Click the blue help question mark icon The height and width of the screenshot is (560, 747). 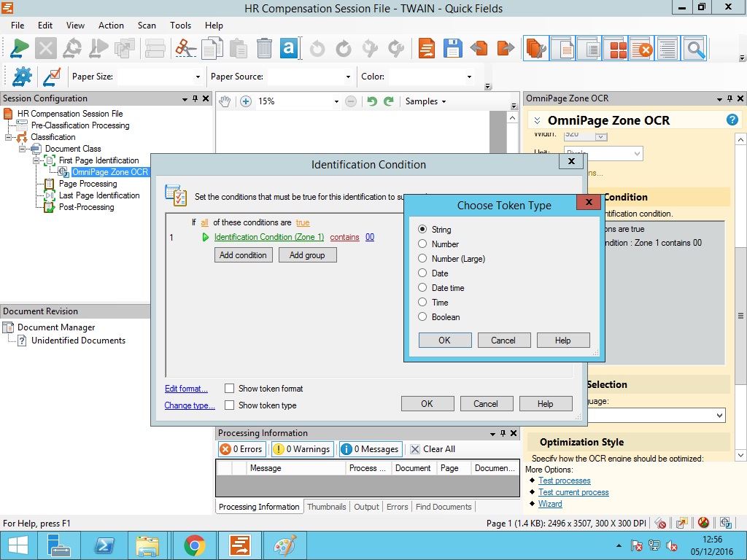(x=732, y=120)
